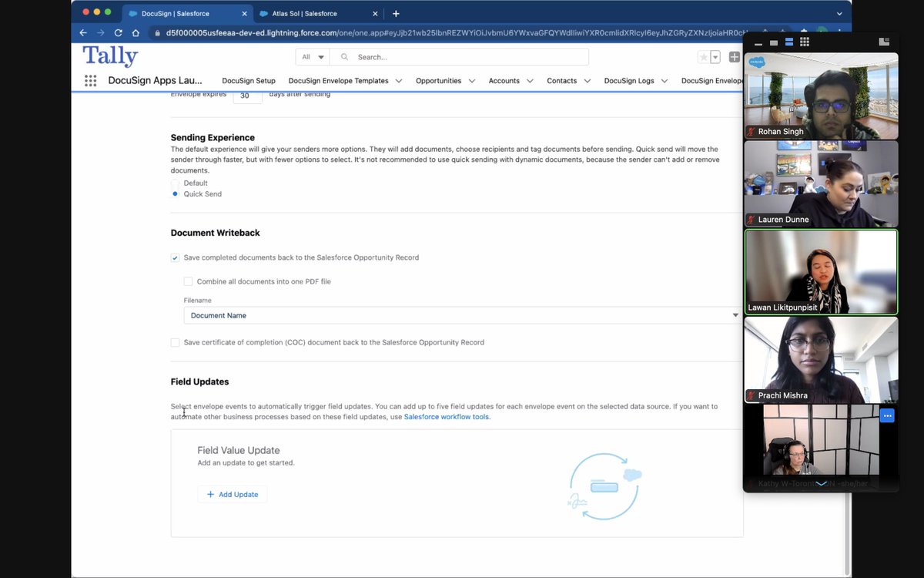
Task: Open the Salesforce App Launcher grid icon
Action: [x=90, y=81]
